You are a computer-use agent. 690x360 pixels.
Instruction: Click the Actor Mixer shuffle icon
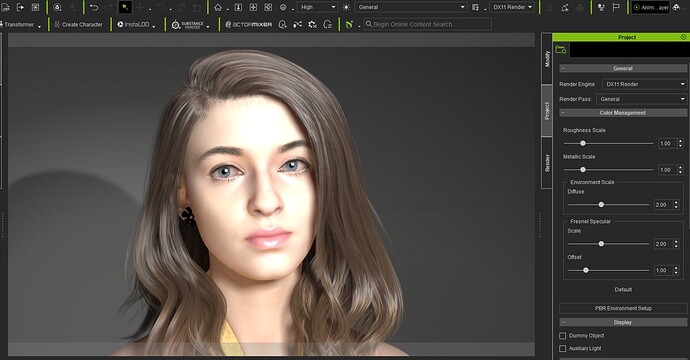pos(297,25)
